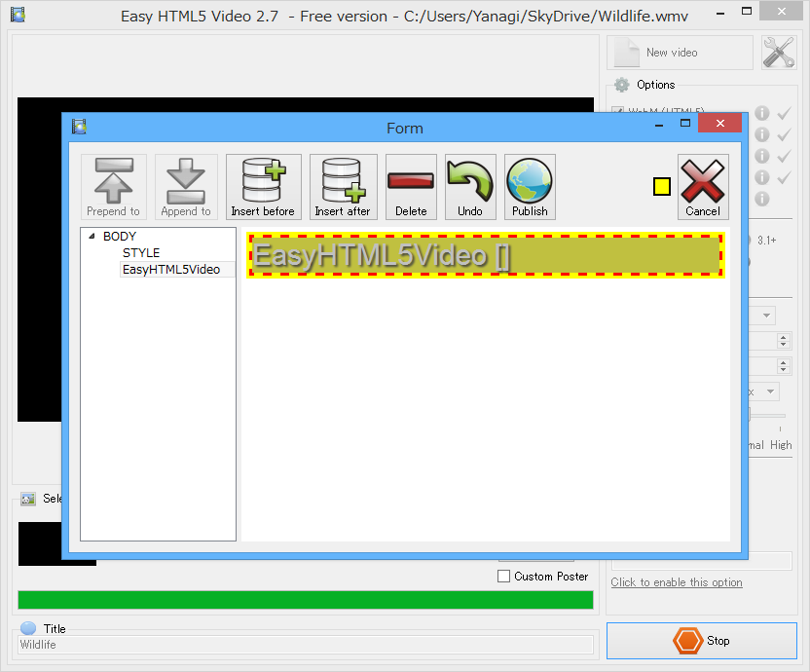Viewport: 810px width, 672px height.
Task: Edit the Title field containing Wildlife
Action: pos(306,645)
